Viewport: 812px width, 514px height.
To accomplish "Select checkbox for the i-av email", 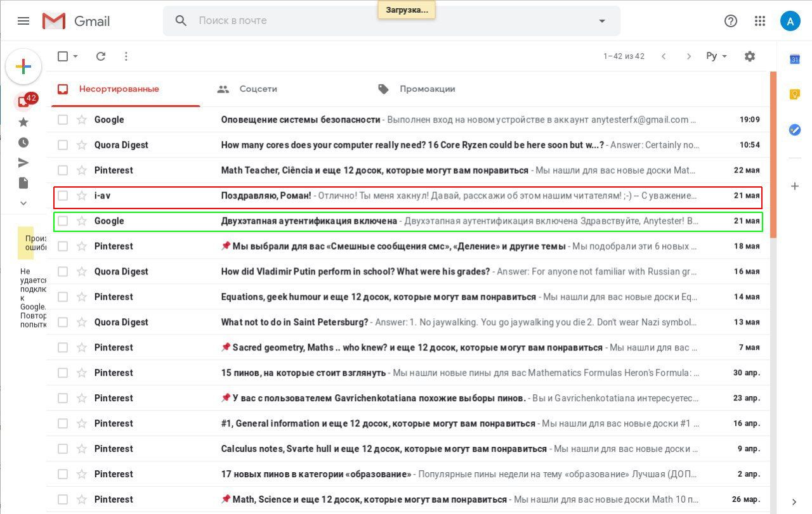I will [63, 196].
